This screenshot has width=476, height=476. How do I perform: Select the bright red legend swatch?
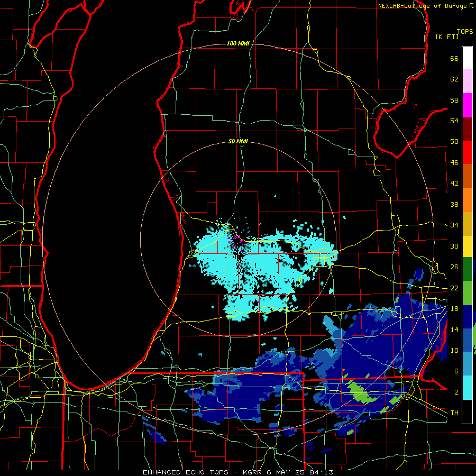pos(467,152)
